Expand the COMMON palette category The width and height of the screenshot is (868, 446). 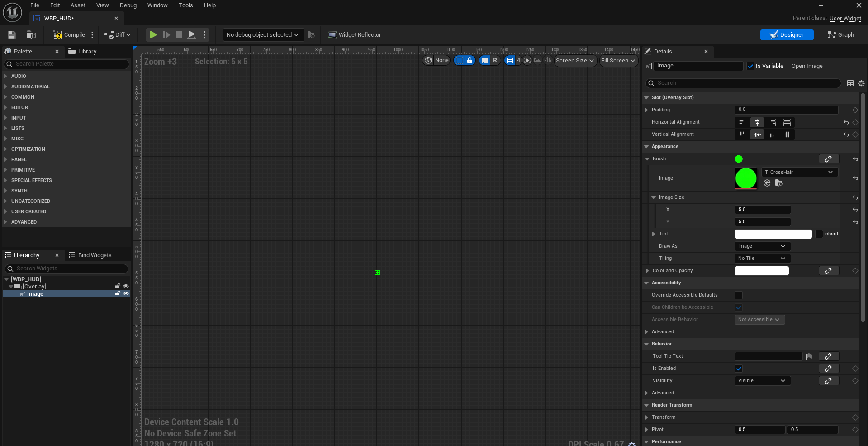(23, 97)
